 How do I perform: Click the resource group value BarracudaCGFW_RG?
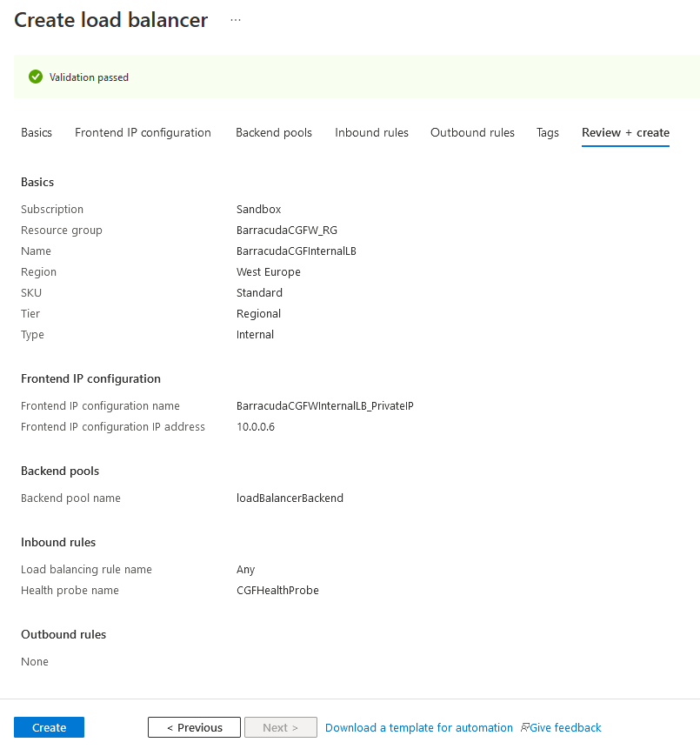click(286, 231)
